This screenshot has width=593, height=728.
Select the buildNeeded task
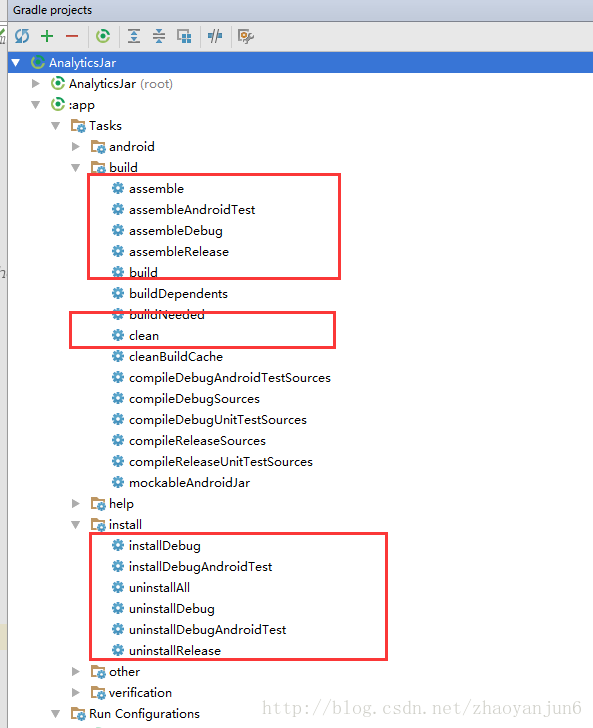pyautogui.click(x=167, y=314)
